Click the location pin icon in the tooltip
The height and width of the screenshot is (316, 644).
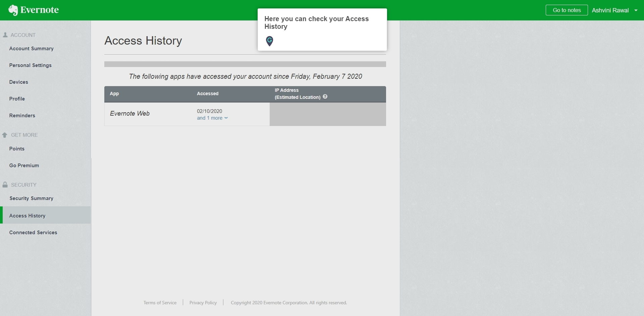pyautogui.click(x=270, y=41)
